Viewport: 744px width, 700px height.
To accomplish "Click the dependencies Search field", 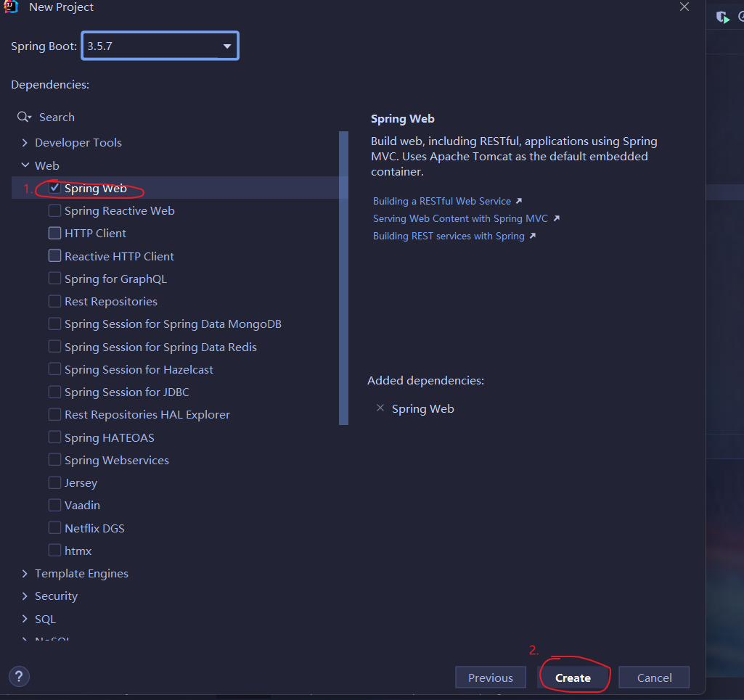I will pyautogui.click(x=180, y=117).
